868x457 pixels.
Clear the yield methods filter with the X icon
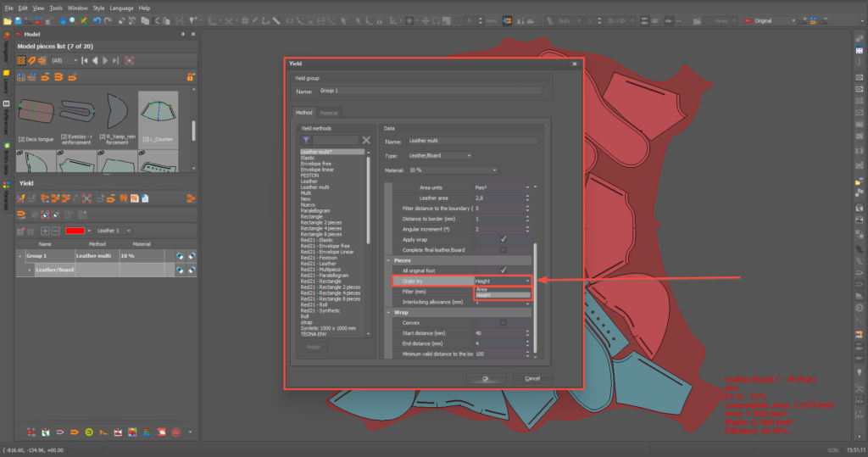[x=366, y=140]
